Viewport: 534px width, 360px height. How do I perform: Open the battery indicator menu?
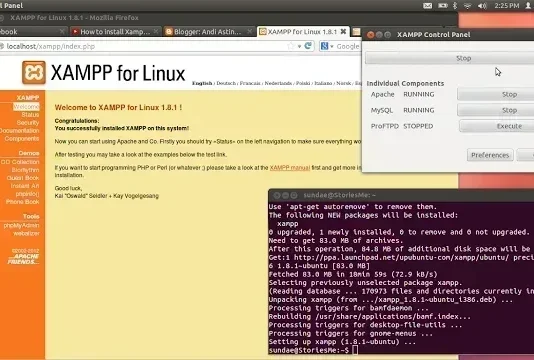point(443,5)
